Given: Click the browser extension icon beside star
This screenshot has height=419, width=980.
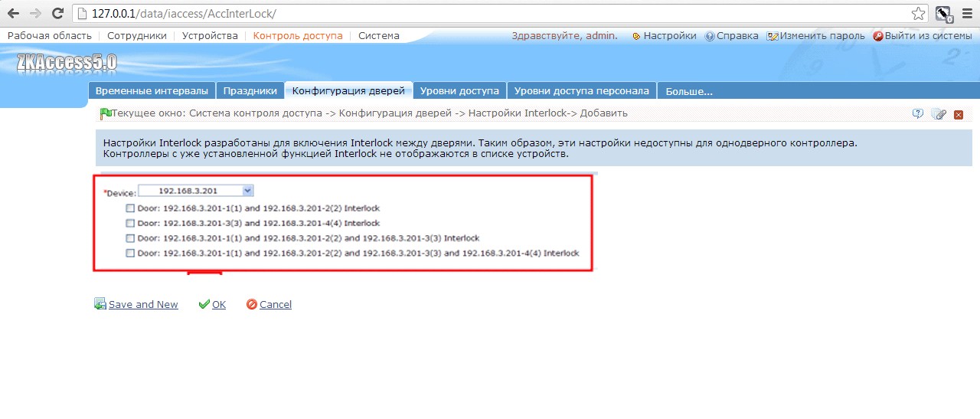Looking at the screenshot, I should [944, 13].
